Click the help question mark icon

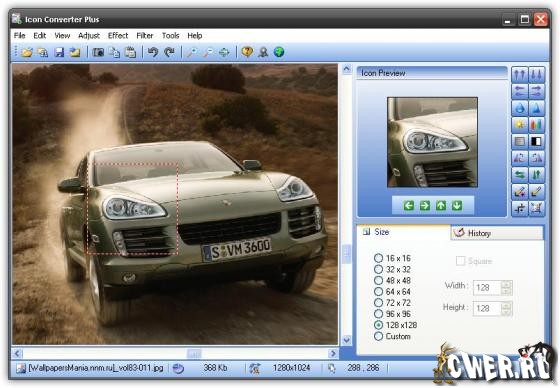pos(247,52)
